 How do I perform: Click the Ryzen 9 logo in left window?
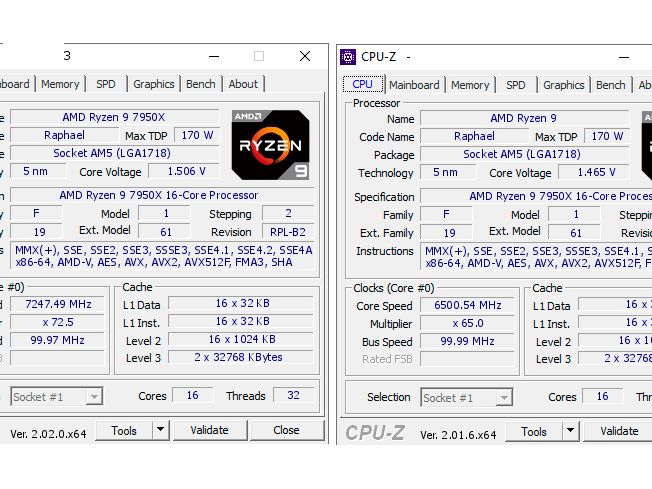coord(270,145)
